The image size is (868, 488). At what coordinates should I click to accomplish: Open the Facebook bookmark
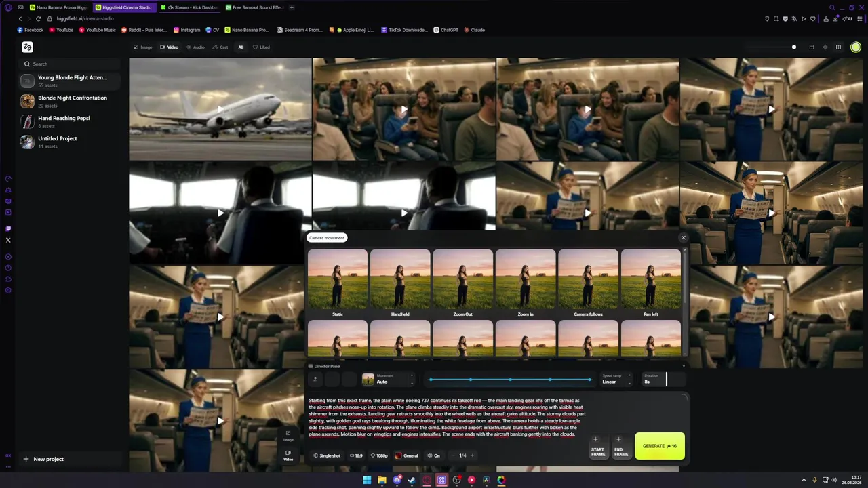pos(31,30)
